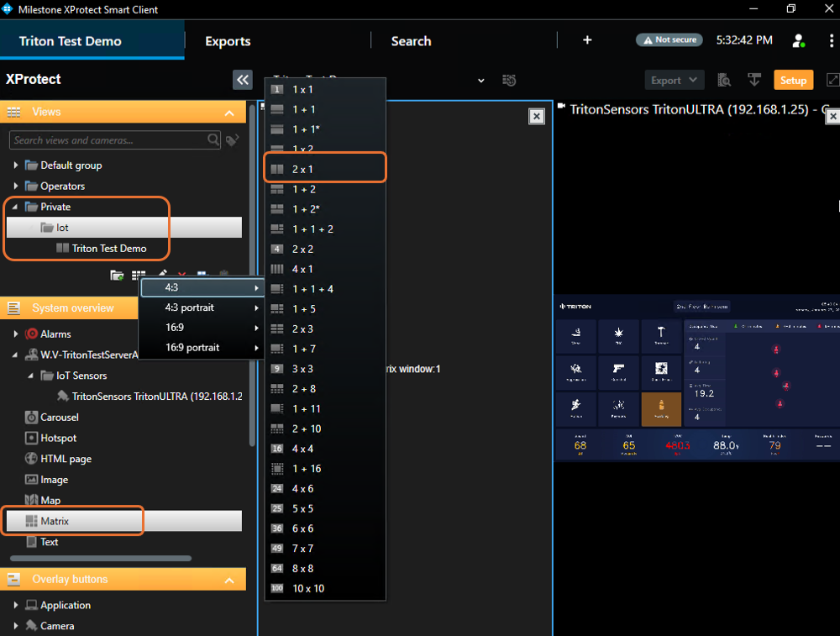Choose the 2 x 1 layout
The height and width of the screenshot is (636, 840).
[325, 170]
